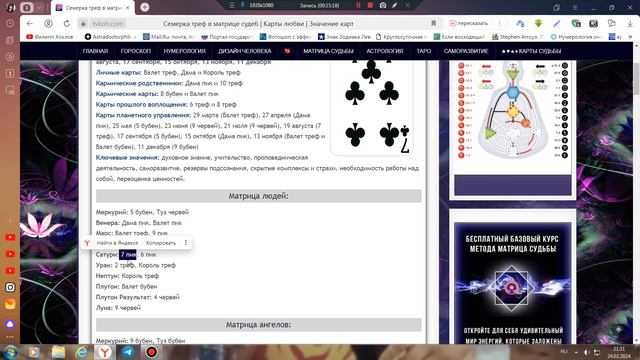Screen dimensions: 640x360
Task: Click the red icon in site menu
Action: [x=287, y=51]
